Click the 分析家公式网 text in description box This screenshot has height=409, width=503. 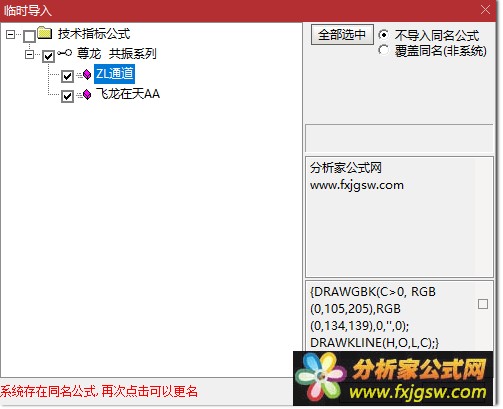pyautogui.click(x=346, y=168)
